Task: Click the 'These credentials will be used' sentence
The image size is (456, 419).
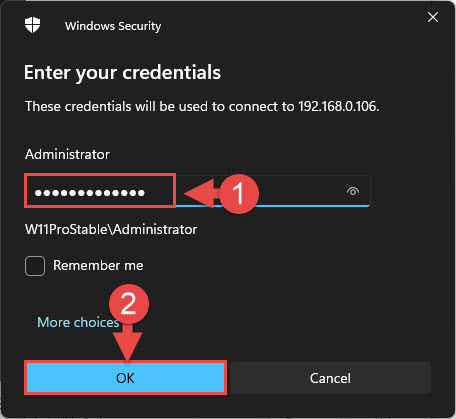Action: tap(202, 107)
